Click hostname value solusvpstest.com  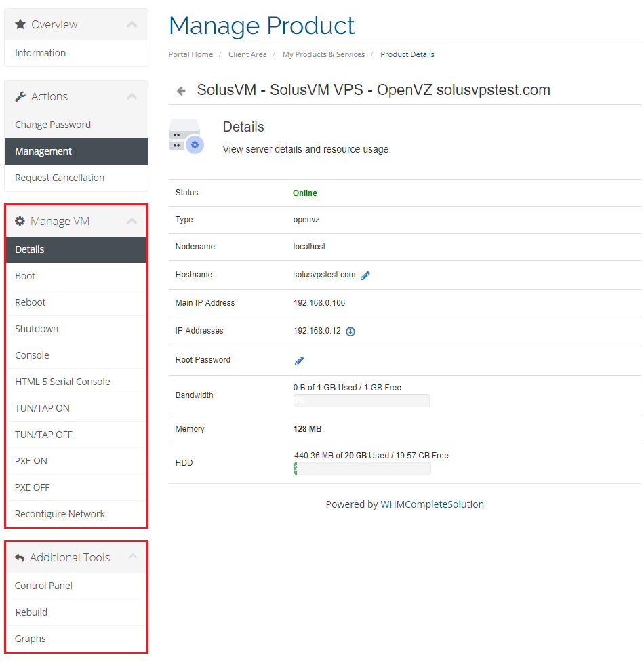point(324,275)
